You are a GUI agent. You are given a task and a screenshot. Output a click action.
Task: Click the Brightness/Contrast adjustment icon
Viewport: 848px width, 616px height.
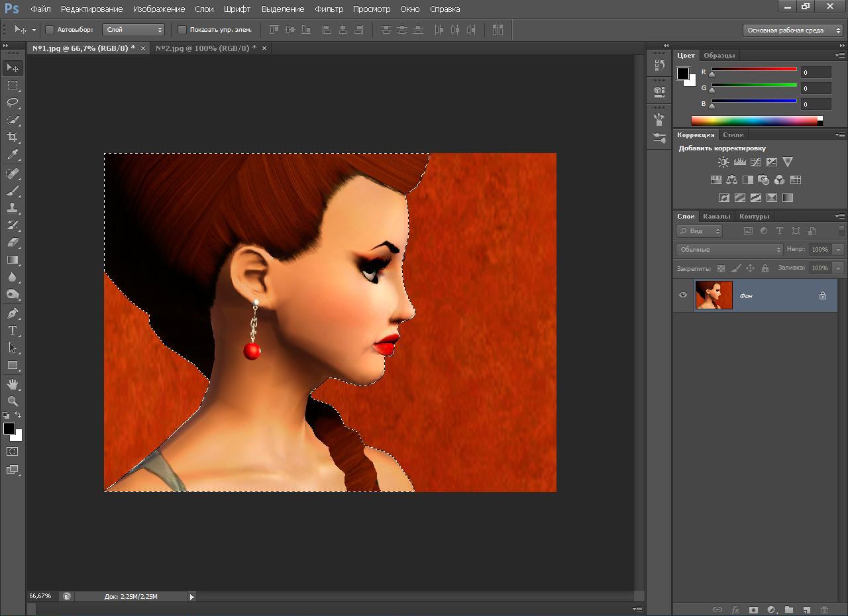coord(723,162)
